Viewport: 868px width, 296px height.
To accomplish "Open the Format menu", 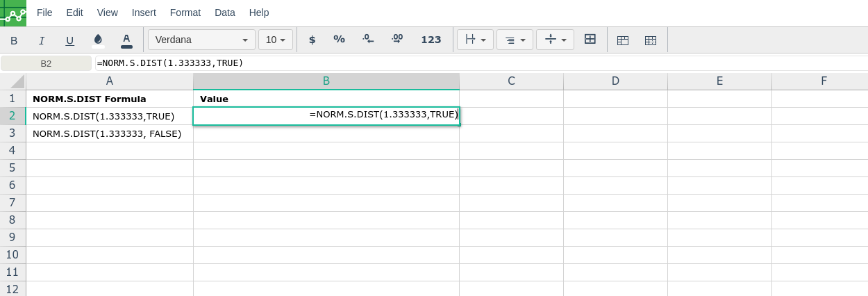I will click(x=185, y=13).
